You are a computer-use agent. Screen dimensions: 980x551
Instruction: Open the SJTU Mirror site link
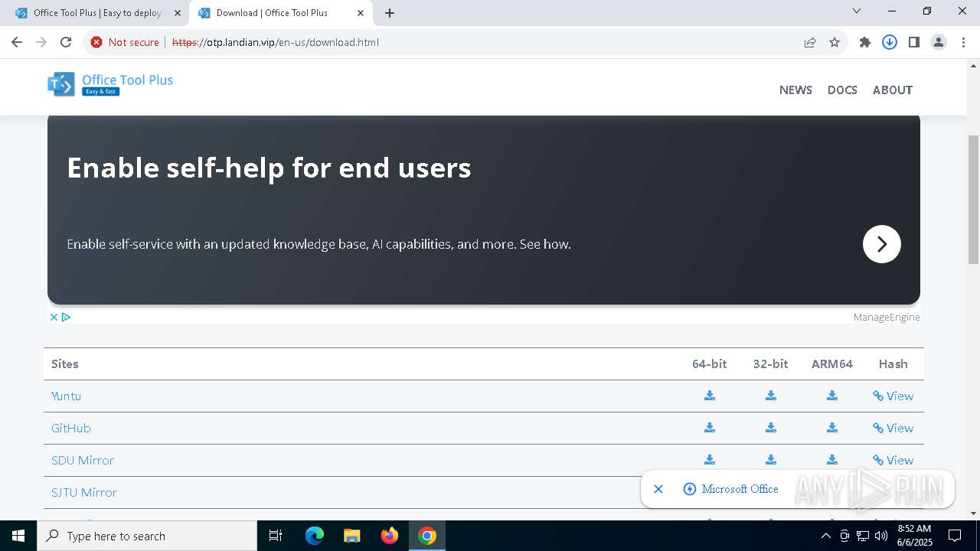pyautogui.click(x=84, y=492)
